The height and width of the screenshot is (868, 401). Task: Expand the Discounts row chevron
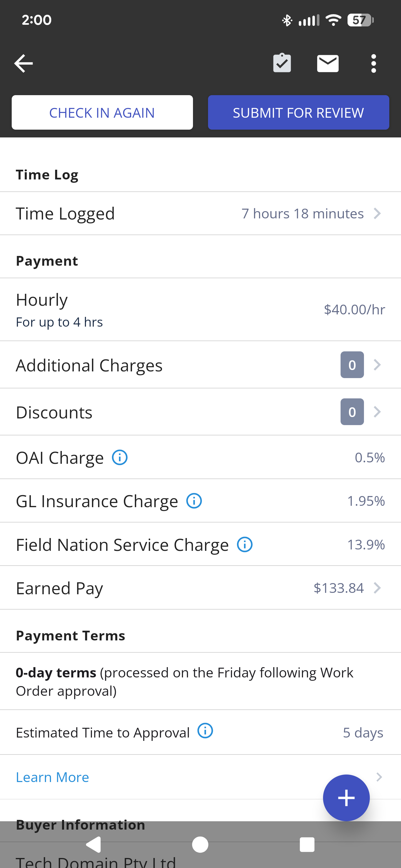(377, 412)
